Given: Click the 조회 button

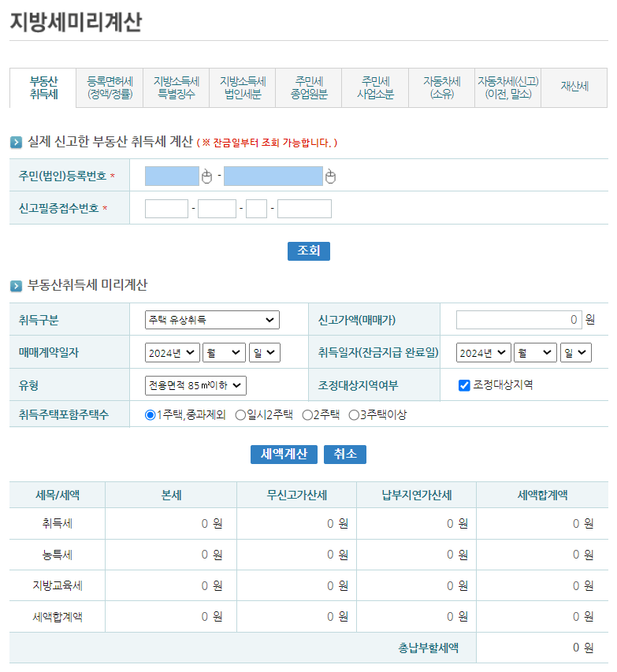Looking at the screenshot, I should coord(309,251).
